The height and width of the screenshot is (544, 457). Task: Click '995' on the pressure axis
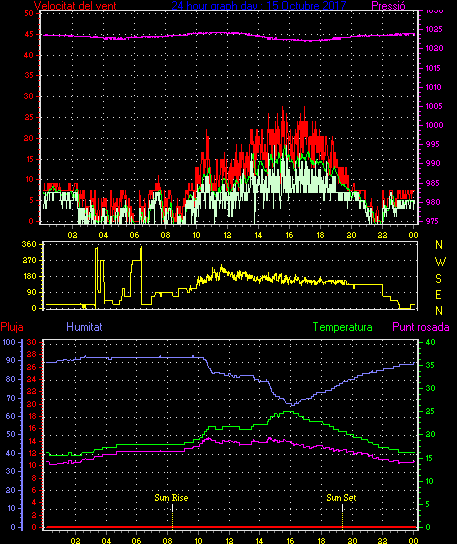(x=432, y=144)
